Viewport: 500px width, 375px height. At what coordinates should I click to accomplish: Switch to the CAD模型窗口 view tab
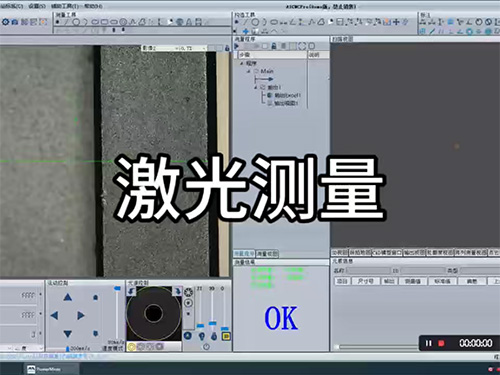click(387, 253)
